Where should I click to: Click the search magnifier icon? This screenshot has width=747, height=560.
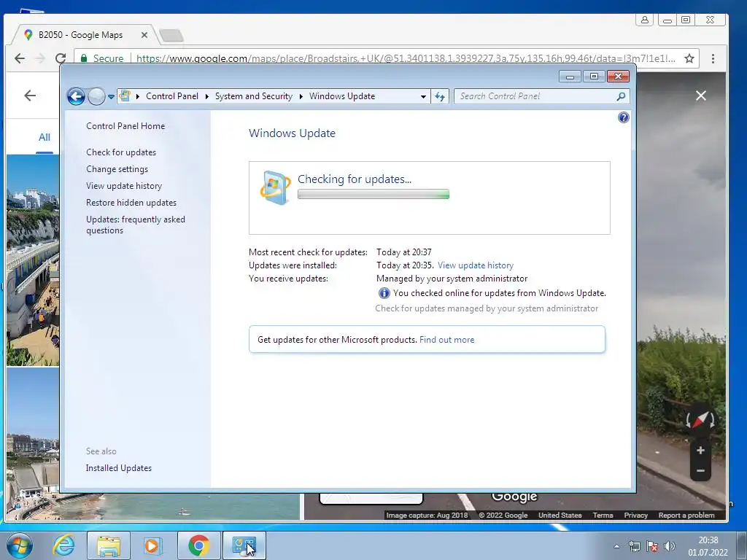621,96
